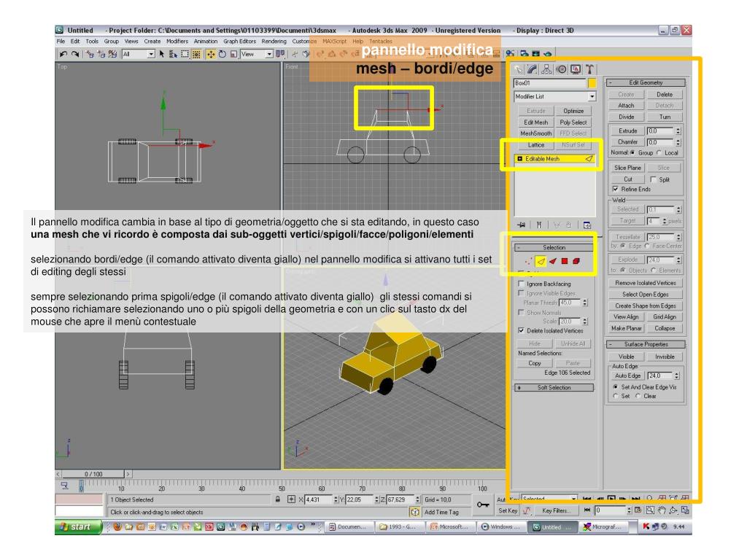Screen dimensions: 747x560
Task: Toggle Show End Result icon under stack
Action: (x=539, y=225)
